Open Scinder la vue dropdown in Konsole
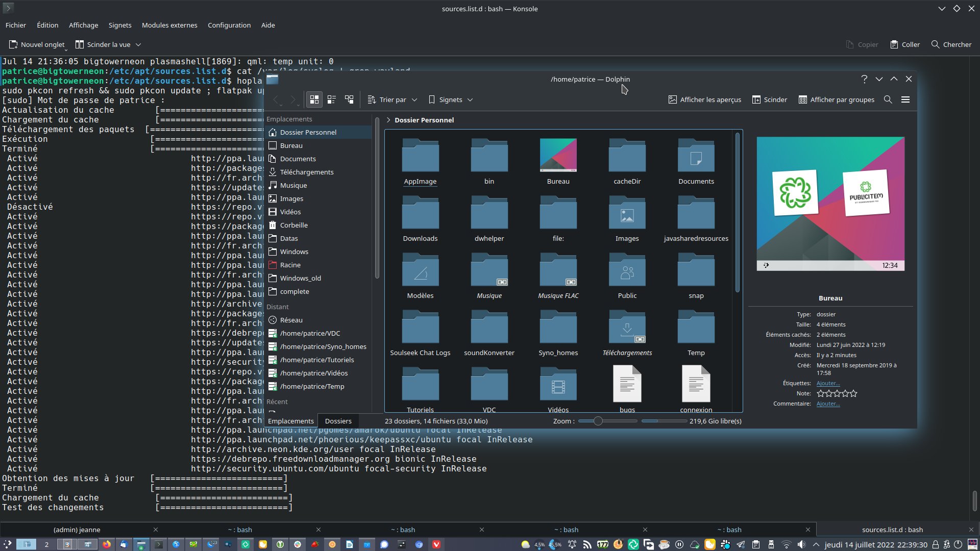The image size is (980, 551). [138, 44]
